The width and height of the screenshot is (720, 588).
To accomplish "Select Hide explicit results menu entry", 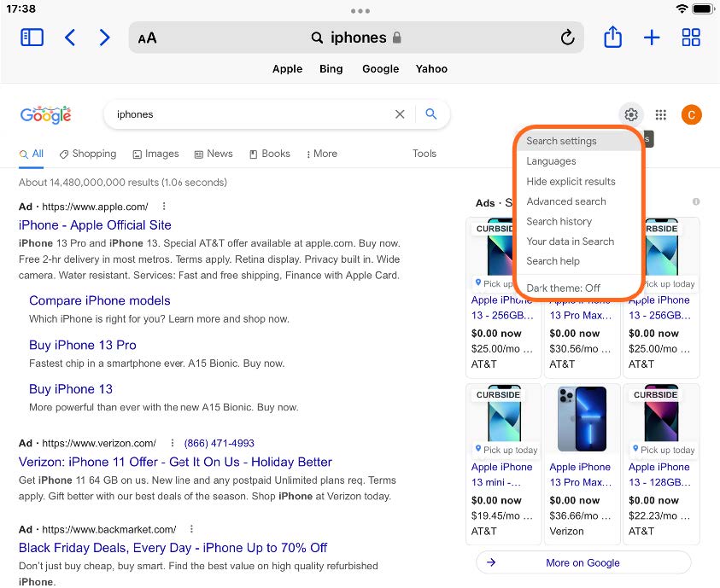I will [x=578, y=181].
